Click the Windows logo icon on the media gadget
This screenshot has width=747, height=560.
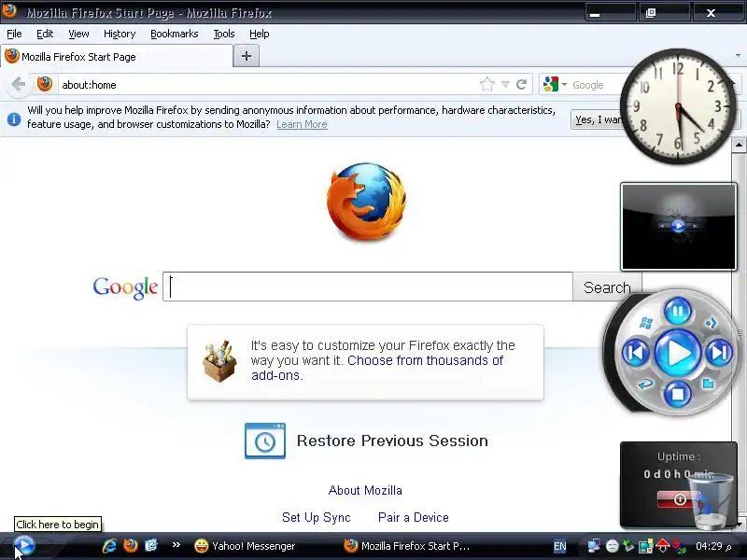click(x=646, y=323)
